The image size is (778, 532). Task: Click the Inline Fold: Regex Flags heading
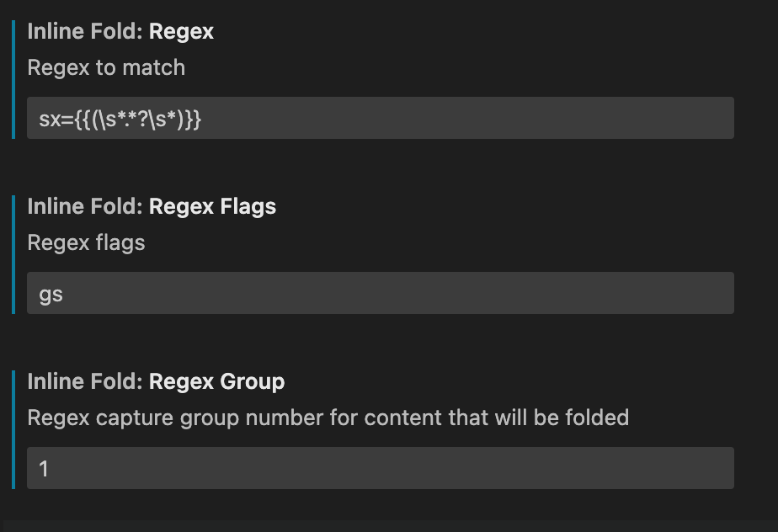152,206
